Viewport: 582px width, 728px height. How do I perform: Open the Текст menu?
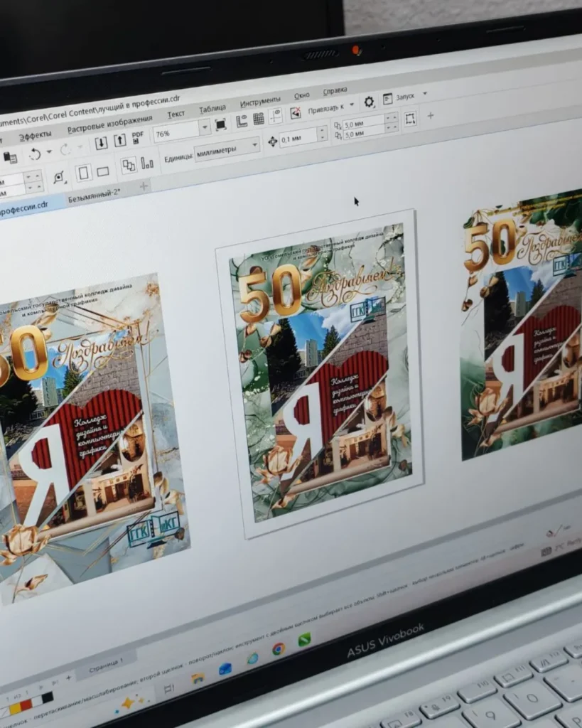pos(176,114)
